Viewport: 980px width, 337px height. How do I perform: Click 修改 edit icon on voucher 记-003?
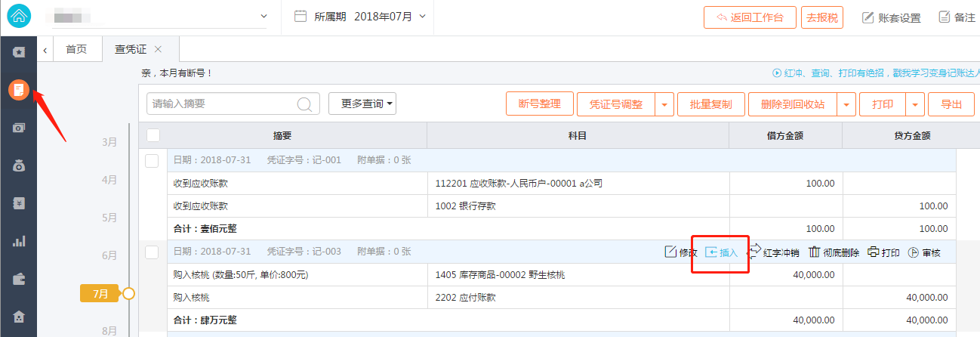click(669, 252)
